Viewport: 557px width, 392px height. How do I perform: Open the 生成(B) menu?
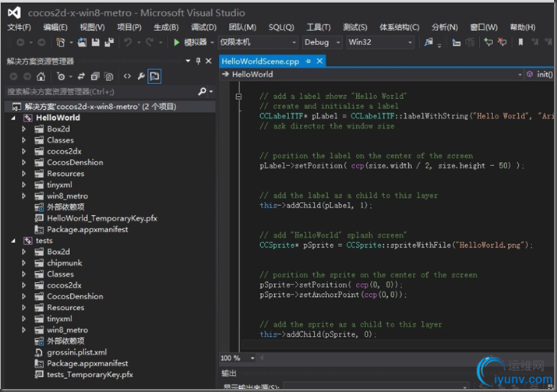click(x=166, y=27)
